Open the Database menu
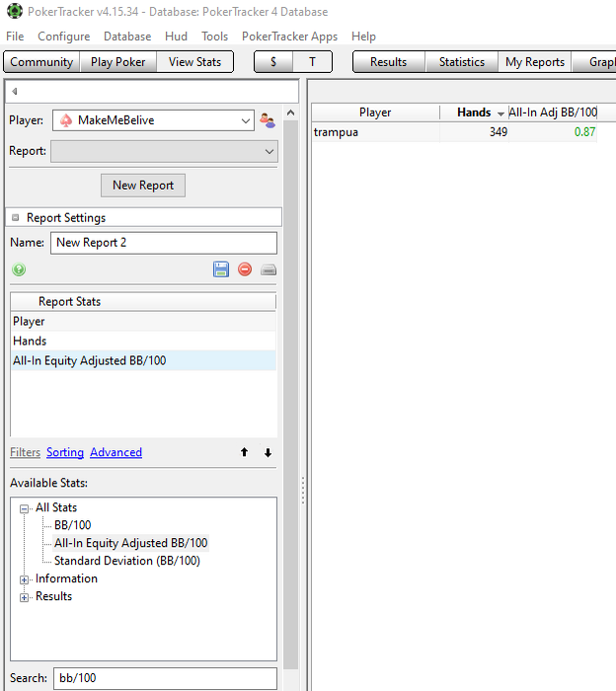This screenshot has width=616, height=691. click(127, 37)
